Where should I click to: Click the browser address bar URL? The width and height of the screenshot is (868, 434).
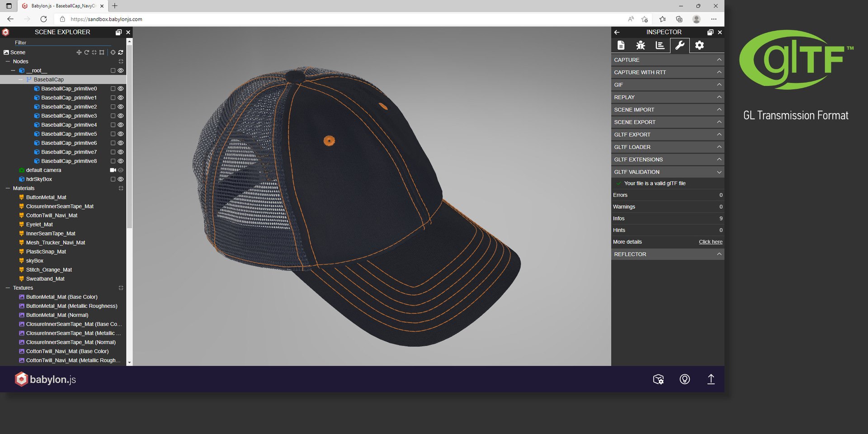click(x=106, y=19)
